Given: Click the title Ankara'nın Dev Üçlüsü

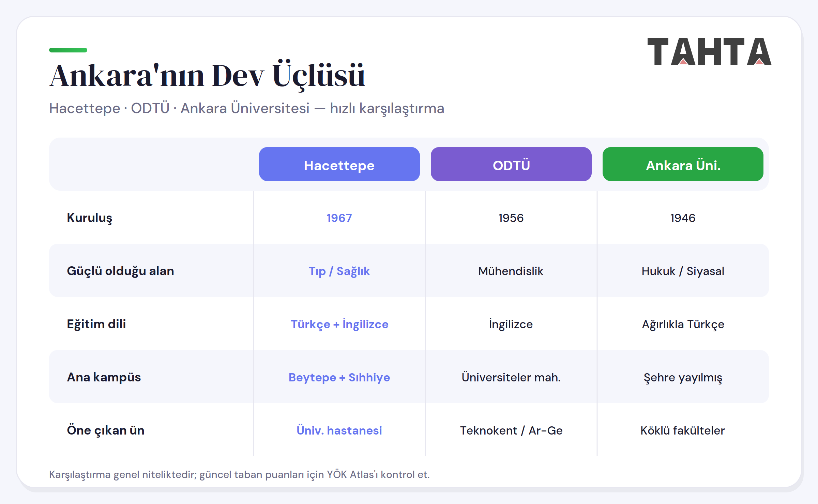Looking at the screenshot, I should [207, 76].
